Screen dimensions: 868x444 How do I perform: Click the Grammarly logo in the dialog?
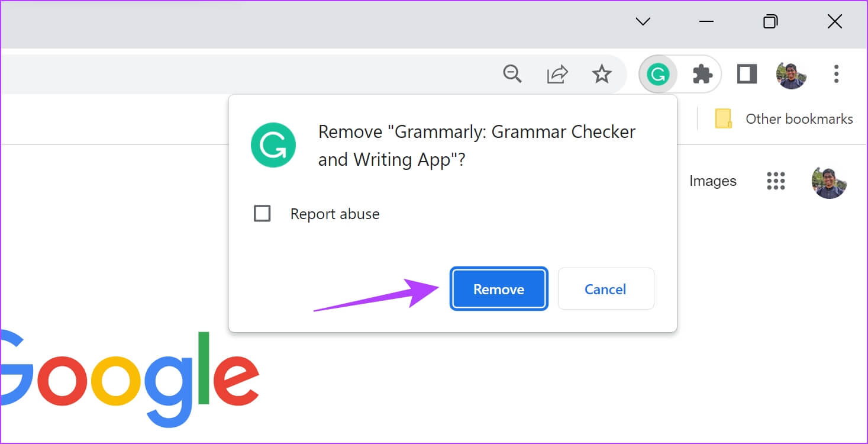(273, 145)
